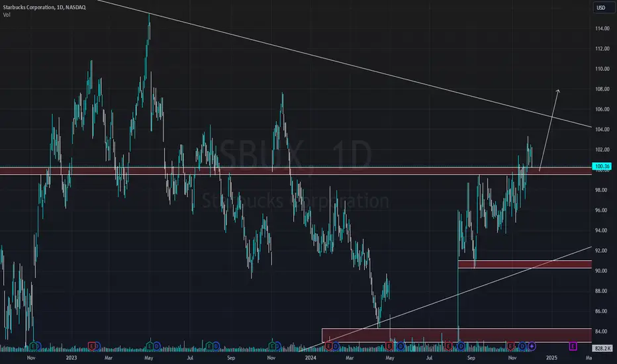
Task: Open the red earnings marker of late January 2024
Action: (328, 346)
